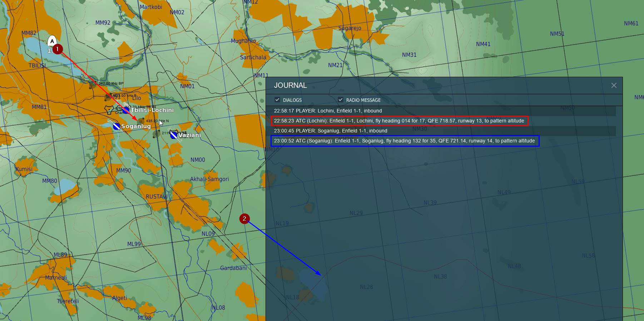Image resolution: width=644 pixels, height=321 pixels.
Task: Click the Vaziani airfield label
Action: [190, 135]
